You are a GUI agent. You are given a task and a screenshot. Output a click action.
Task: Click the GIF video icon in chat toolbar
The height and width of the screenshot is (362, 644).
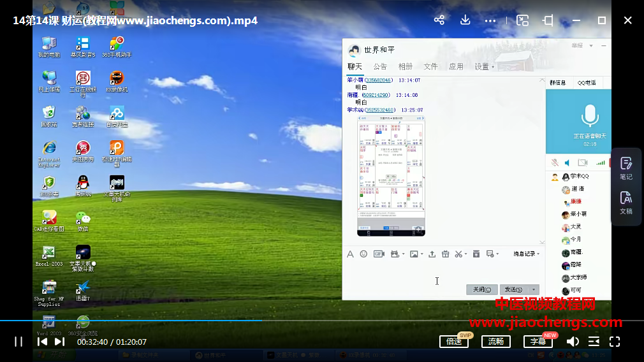(x=379, y=254)
